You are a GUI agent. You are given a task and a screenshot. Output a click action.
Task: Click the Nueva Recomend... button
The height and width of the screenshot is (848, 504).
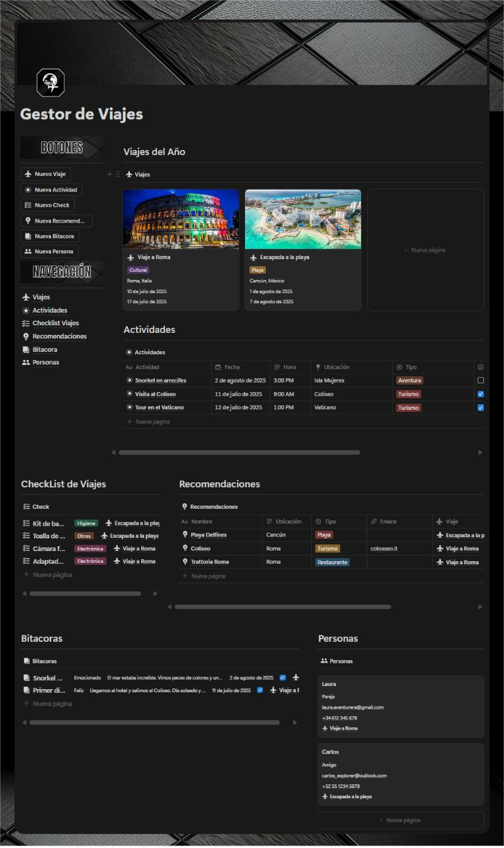(x=56, y=221)
